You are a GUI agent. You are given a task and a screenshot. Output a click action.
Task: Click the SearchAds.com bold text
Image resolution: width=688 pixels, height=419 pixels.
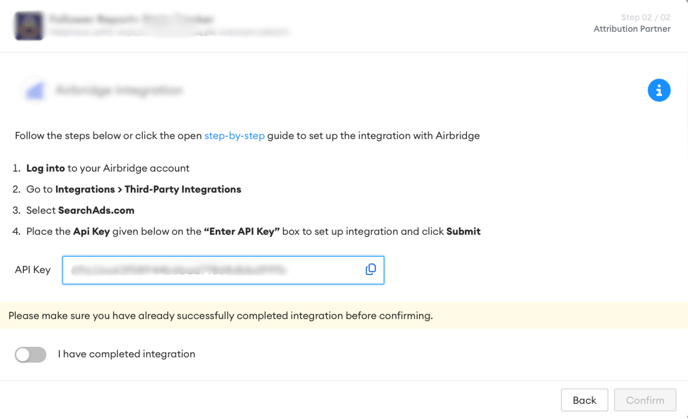pos(96,210)
